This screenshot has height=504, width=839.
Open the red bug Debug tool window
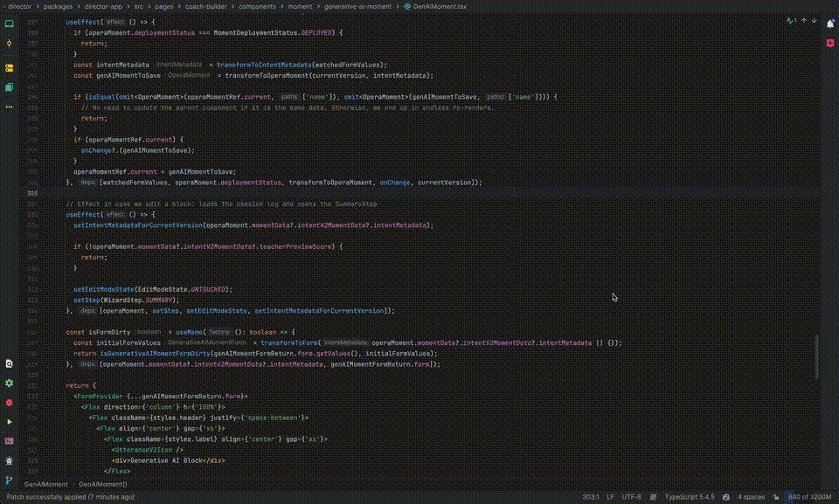[9, 403]
